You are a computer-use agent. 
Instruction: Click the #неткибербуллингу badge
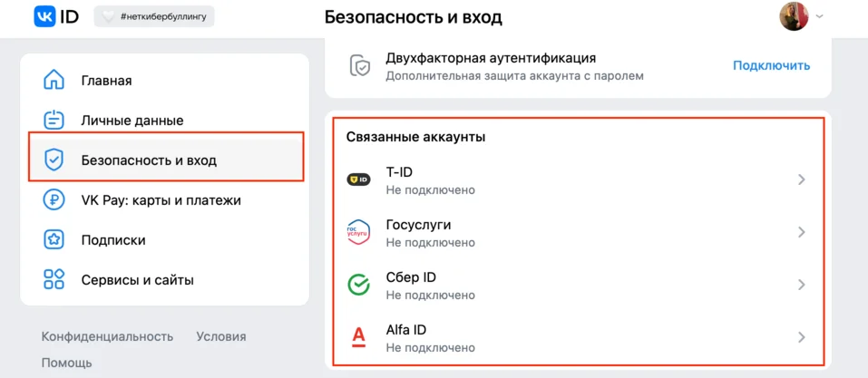[x=154, y=16]
